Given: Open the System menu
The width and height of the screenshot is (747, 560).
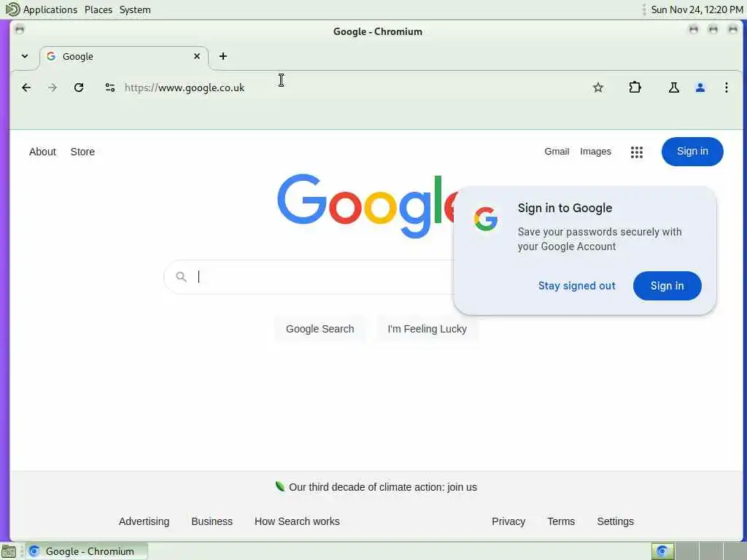Looking at the screenshot, I should coord(135,9).
